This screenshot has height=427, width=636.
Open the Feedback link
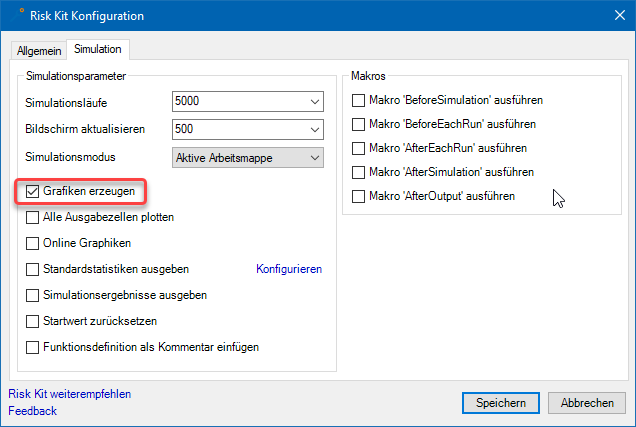32,411
